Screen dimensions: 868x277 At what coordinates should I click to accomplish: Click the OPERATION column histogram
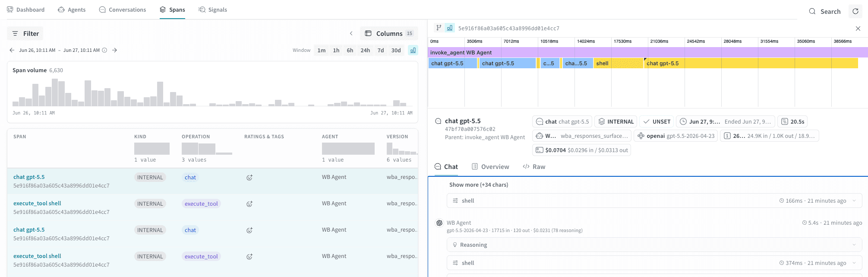[x=207, y=149]
